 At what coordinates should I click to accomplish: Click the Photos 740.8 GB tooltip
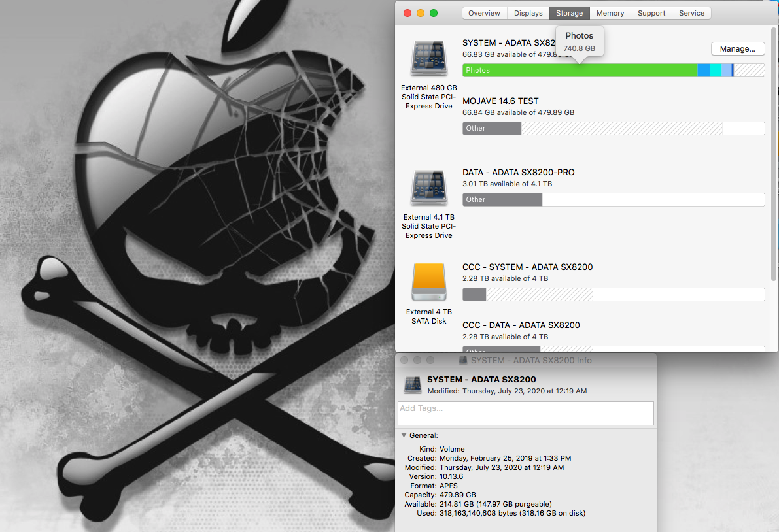580,42
